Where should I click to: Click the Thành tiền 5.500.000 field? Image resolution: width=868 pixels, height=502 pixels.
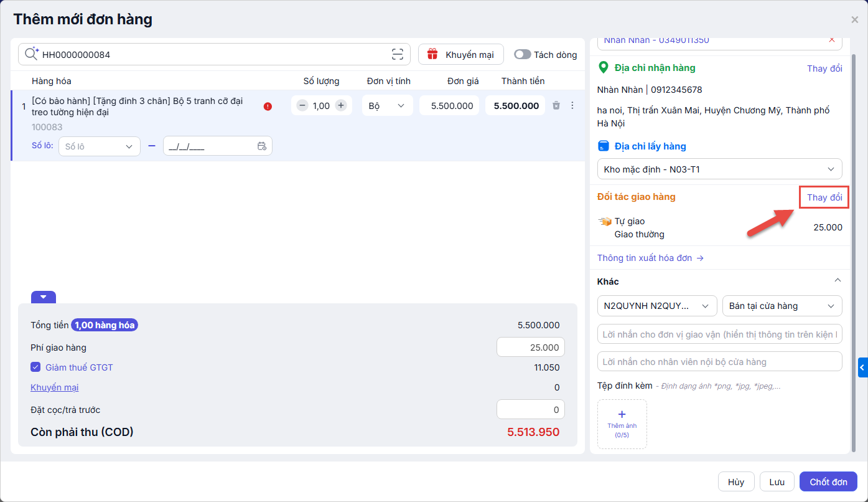pyautogui.click(x=515, y=106)
